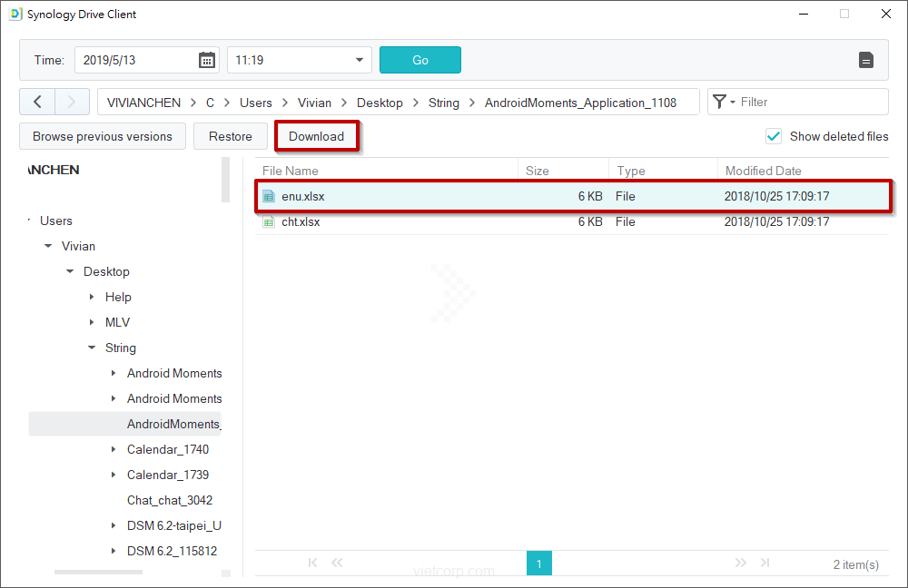Viewport: 908px width, 588px height.
Task: Click the Filter input field
Action: (808, 102)
